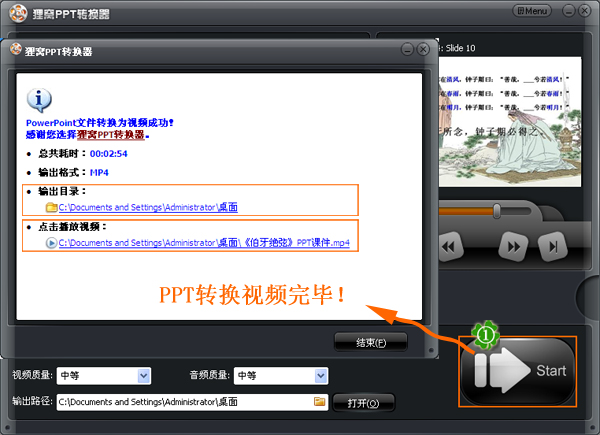Expand the 视频质量 video quality dropdown
Image resolution: width=600 pixels, height=435 pixels.
point(143,376)
